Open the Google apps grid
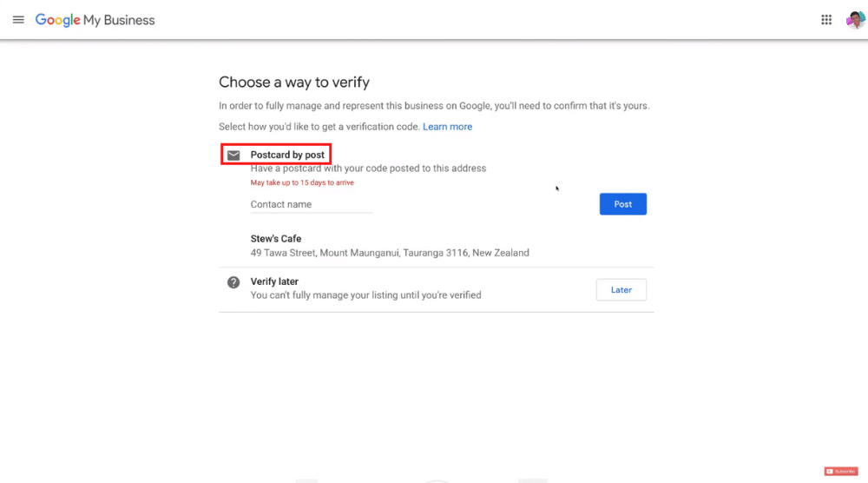This screenshot has width=868, height=483. (x=826, y=20)
